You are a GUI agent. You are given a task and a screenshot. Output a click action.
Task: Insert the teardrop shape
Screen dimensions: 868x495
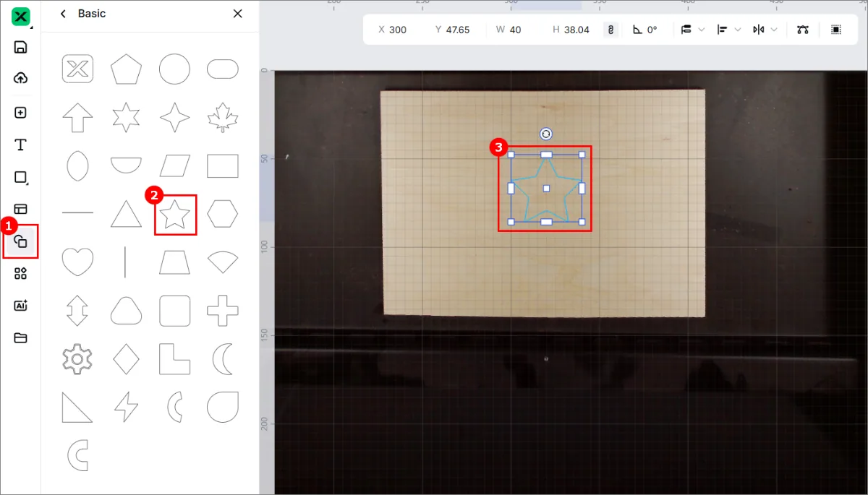[x=223, y=407]
